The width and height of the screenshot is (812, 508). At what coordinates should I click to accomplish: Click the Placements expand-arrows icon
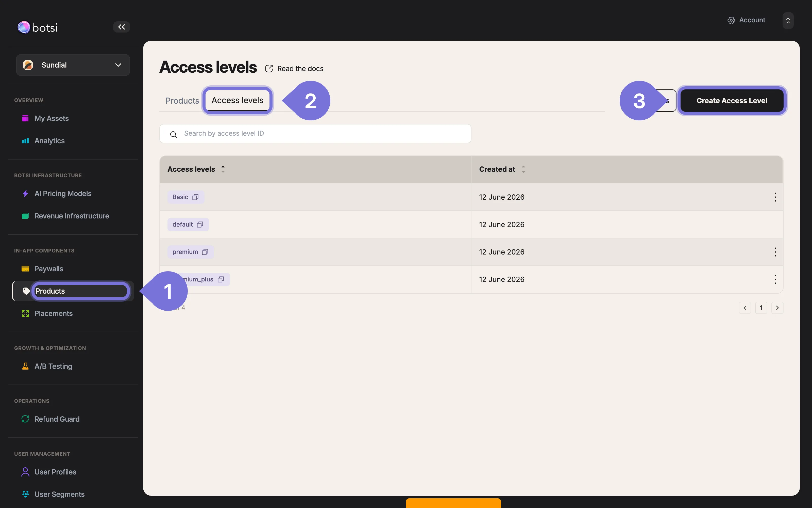click(25, 313)
